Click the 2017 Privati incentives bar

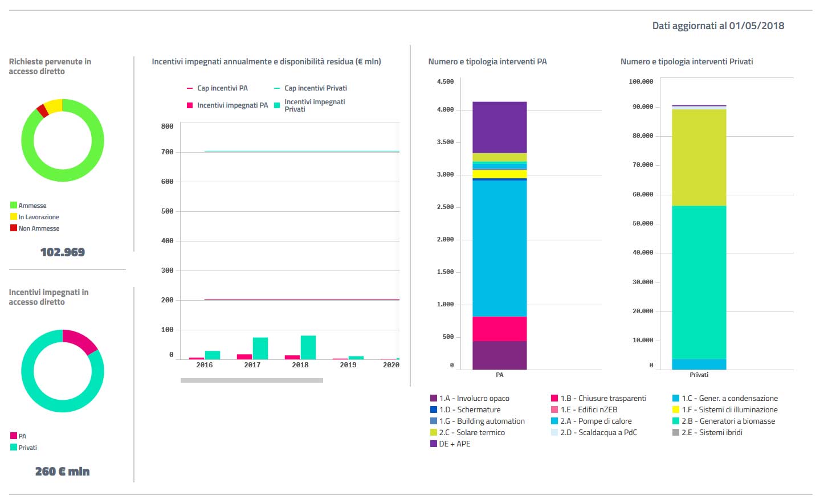tap(260, 349)
